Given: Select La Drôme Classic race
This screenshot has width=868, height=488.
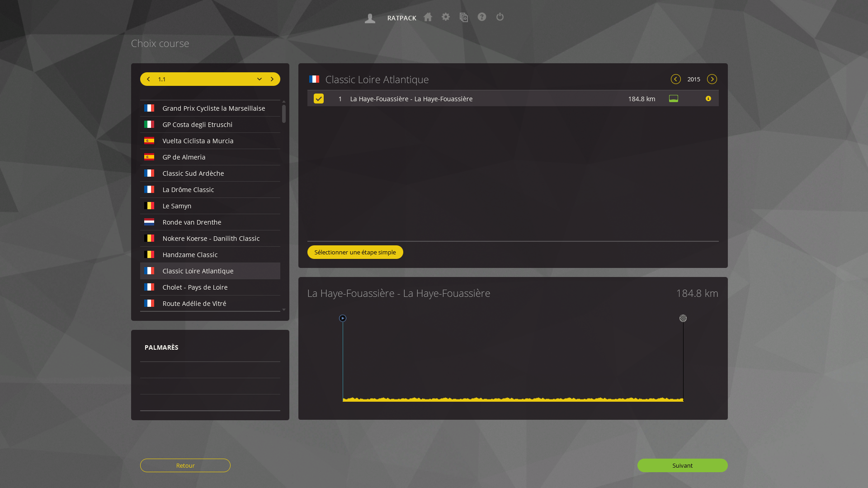Looking at the screenshot, I should tap(210, 190).
